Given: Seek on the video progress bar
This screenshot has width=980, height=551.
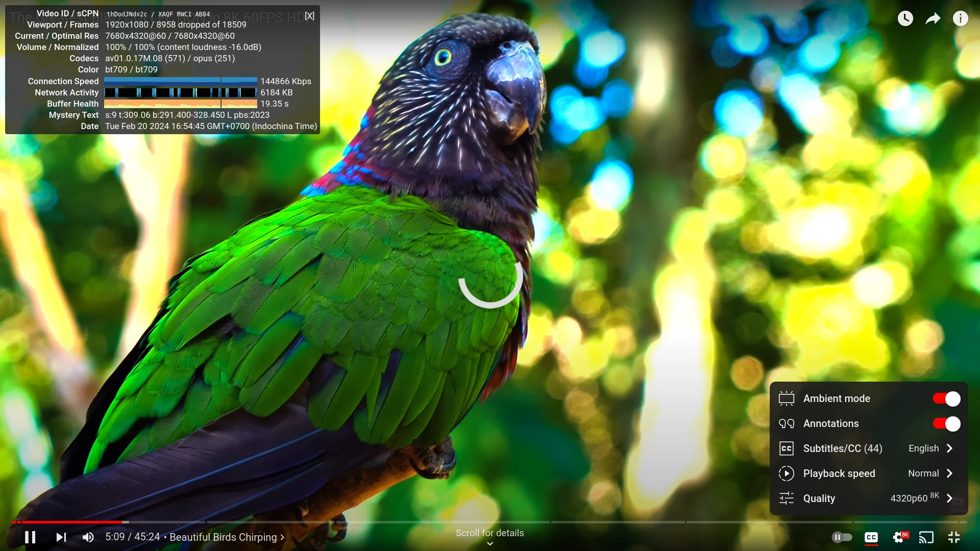Looking at the screenshot, I should pos(490,522).
